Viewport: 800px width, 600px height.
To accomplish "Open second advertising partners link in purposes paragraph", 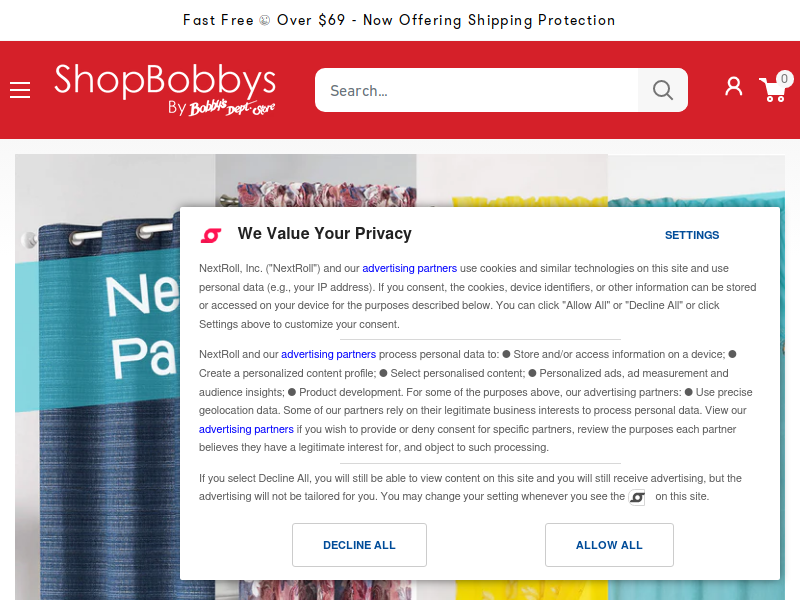I will pyautogui.click(x=329, y=354).
